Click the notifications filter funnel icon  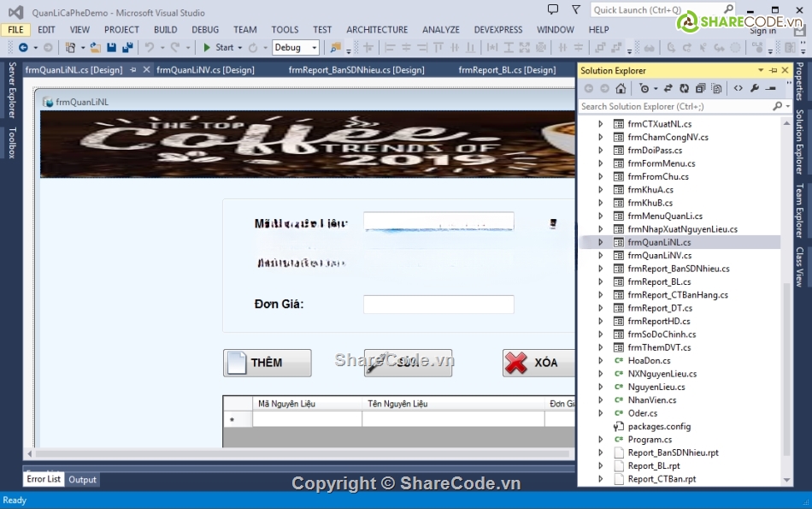pos(576,9)
